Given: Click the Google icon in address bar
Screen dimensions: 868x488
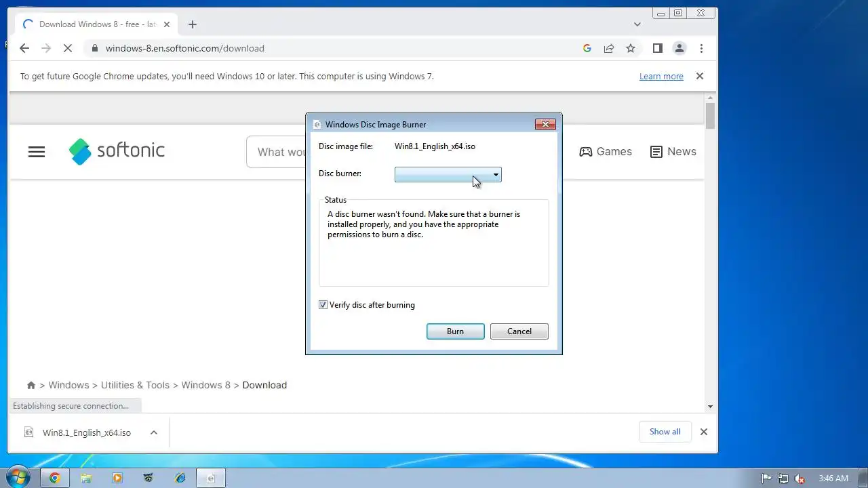Looking at the screenshot, I should click(587, 48).
